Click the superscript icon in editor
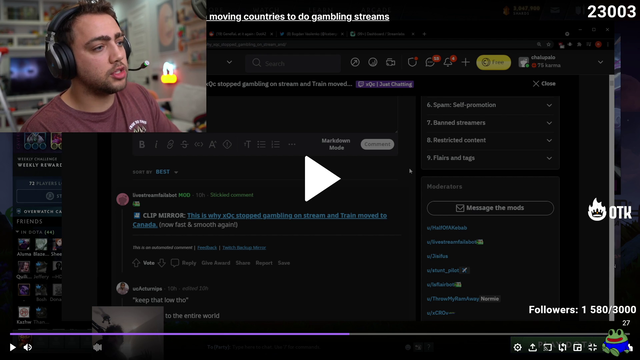This screenshot has height=360, width=640. (213, 144)
